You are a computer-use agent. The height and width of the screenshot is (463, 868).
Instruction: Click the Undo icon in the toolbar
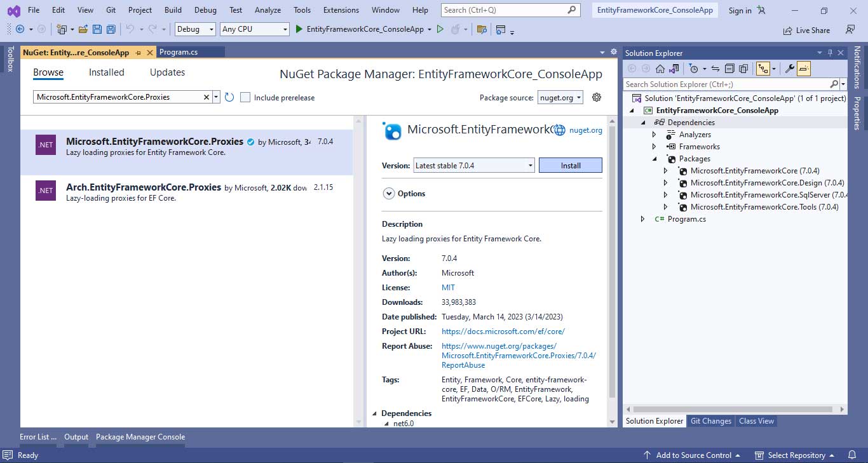(x=132, y=29)
